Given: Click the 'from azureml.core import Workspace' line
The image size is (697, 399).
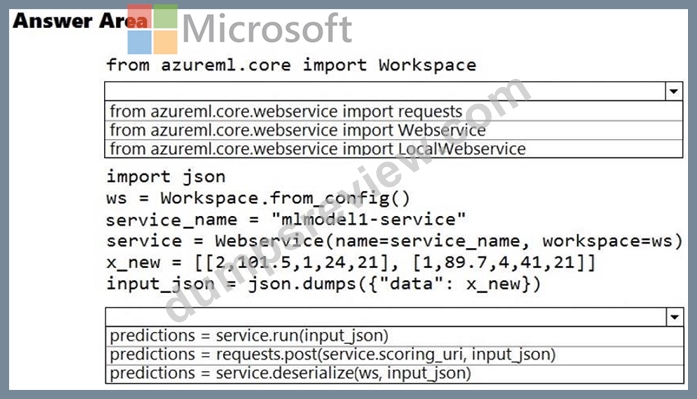Looking at the screenshot, I should (291, 65).
